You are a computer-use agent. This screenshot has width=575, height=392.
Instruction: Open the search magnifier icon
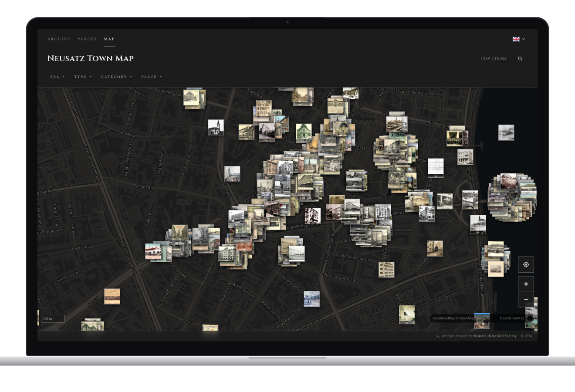(520, 58)
